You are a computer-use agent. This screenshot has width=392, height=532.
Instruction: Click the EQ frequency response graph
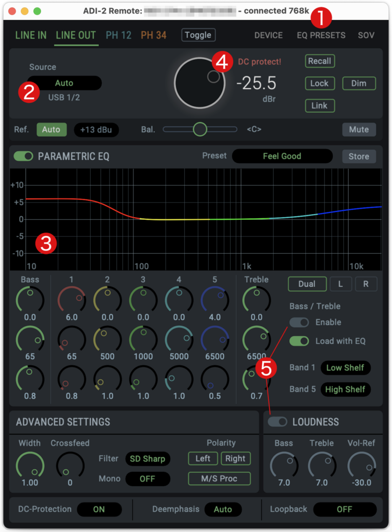click(196, 220)
